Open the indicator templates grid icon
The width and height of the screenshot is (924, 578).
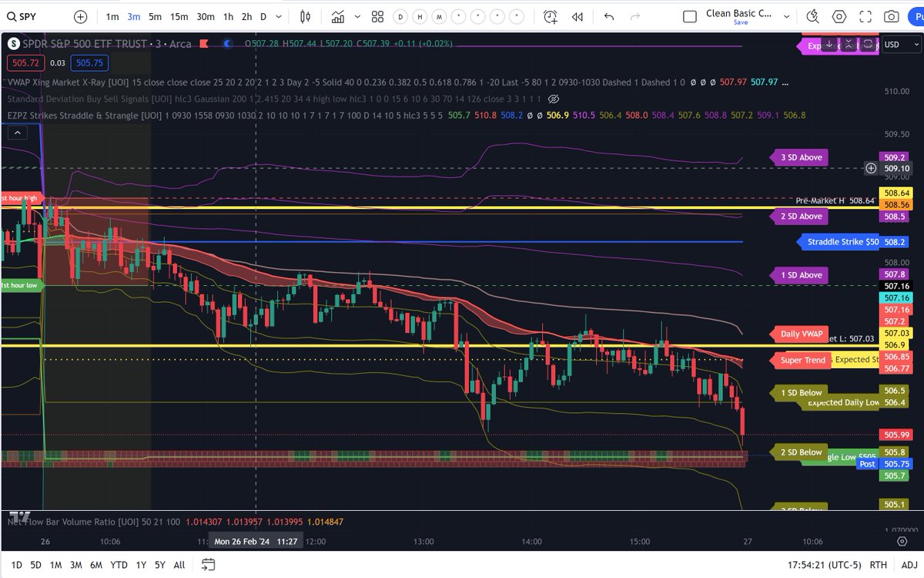click(x=377, y=16)
